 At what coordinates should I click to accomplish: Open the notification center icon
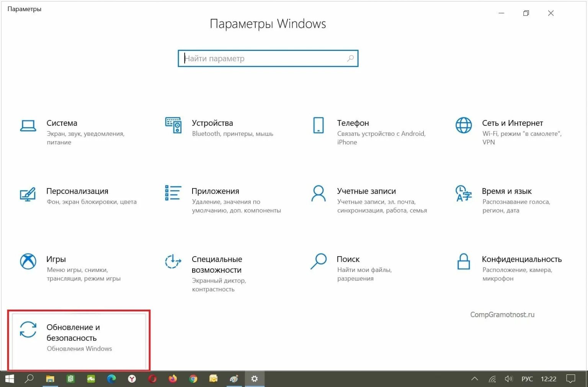571,379
